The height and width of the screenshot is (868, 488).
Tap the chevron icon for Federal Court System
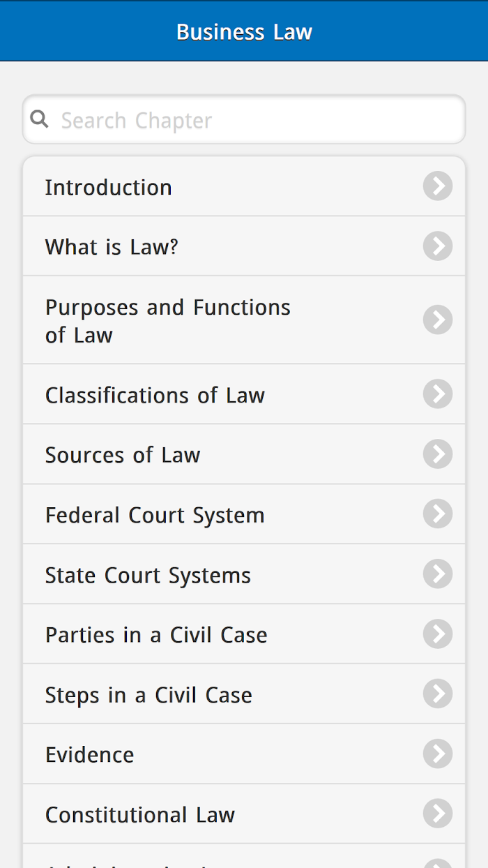pos(438,514)
